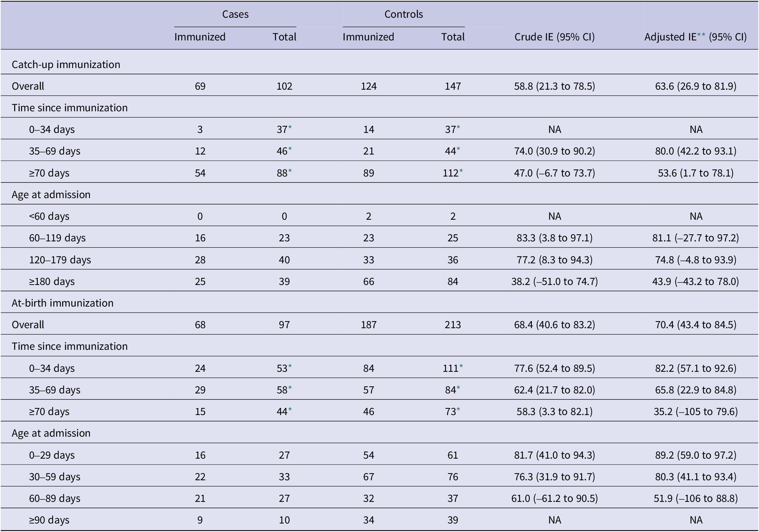The width and height of the screenshot is (759, 532).
Task: Click the 60–119 days row label
Action: (57, 238)
